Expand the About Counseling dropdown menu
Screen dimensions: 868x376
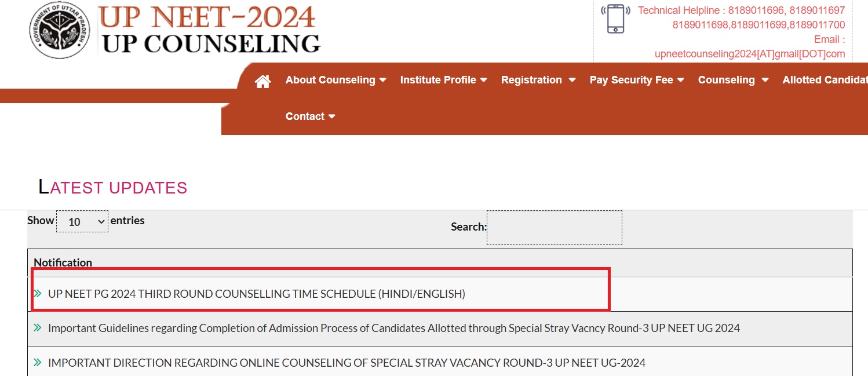pos(335,80)
